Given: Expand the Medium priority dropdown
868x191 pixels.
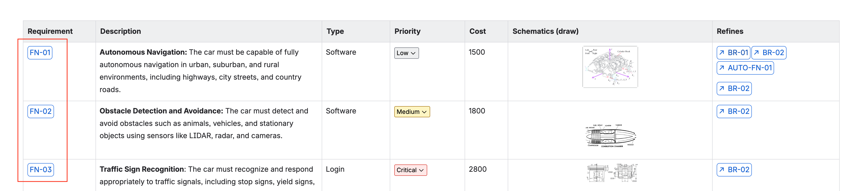Looking at the screenshot, I should point(412,112).
